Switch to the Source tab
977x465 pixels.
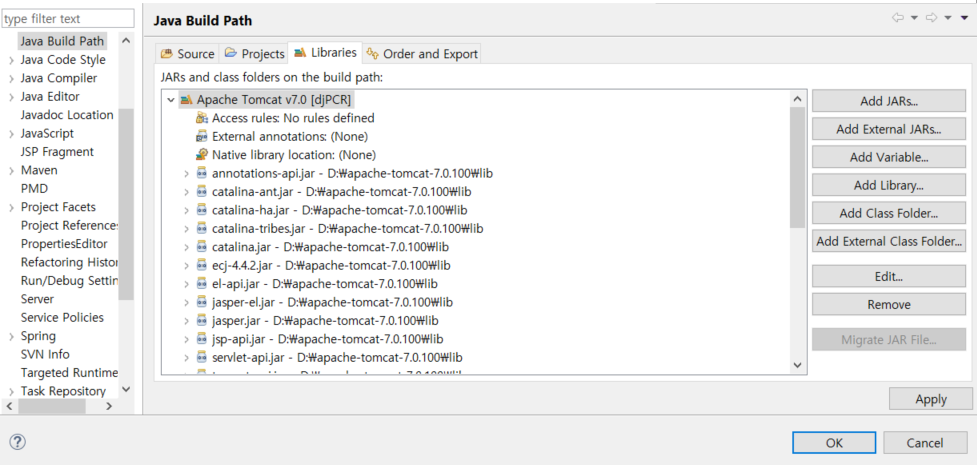(187, 54)
